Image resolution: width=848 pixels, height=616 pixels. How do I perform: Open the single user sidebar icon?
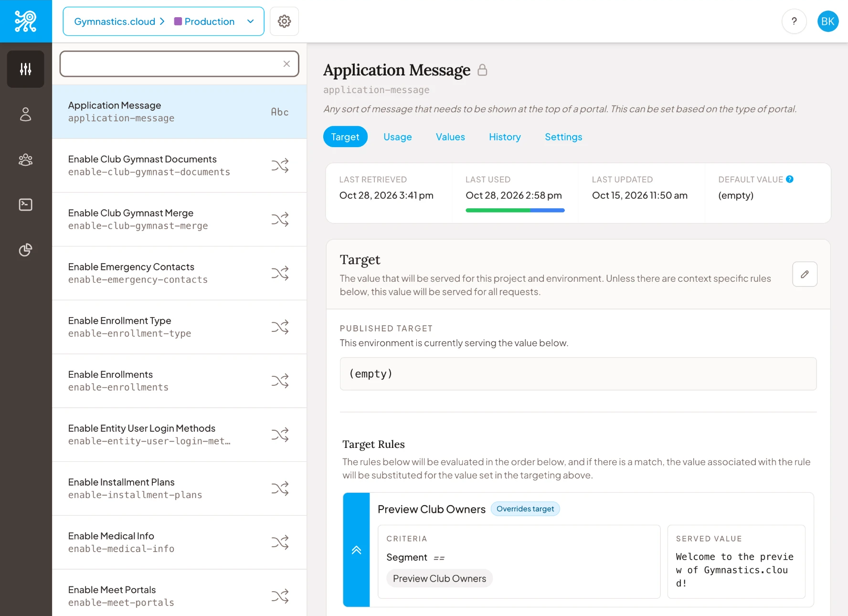[x=26, y=114]
